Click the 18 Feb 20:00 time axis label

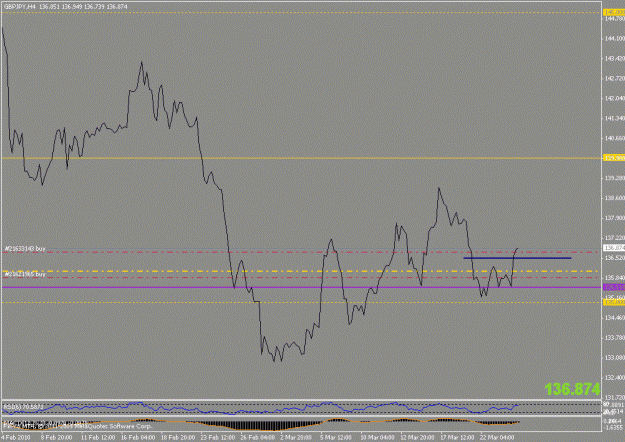[177, 437]
